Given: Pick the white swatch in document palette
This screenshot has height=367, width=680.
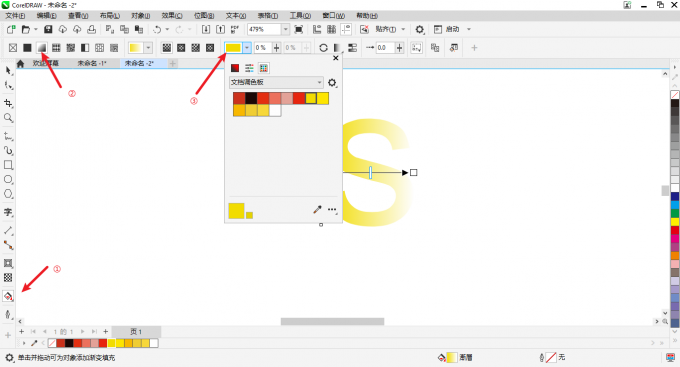Looking at the screenshot, I should 275,110.
